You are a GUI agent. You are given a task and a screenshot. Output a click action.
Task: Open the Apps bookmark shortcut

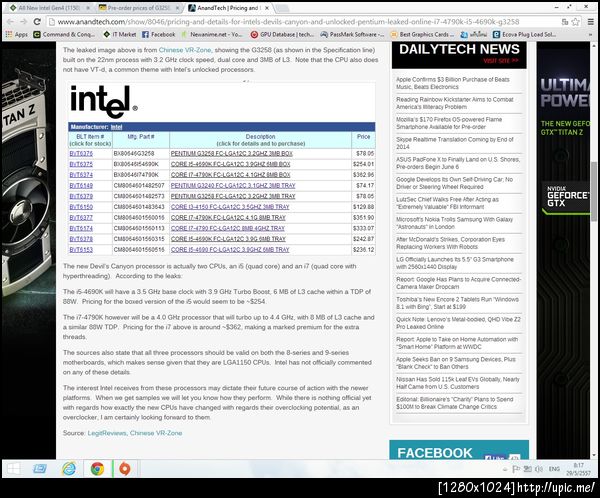pos(16,34)
